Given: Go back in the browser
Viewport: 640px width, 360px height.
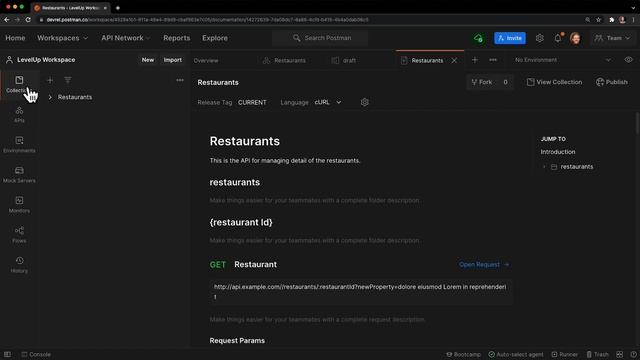Looking at the screenshot, I should click(7, 20).
